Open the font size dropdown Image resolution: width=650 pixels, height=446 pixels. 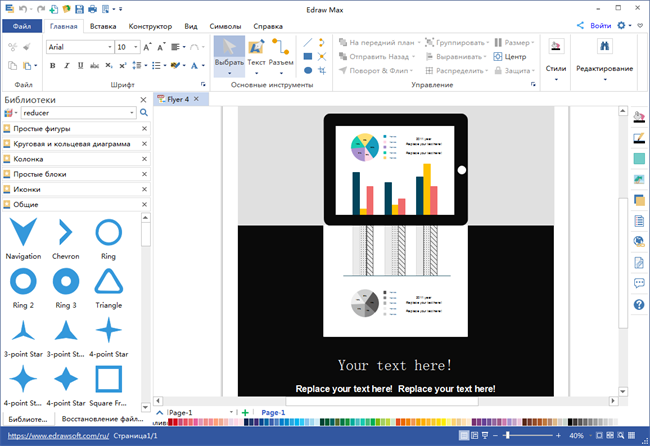(136, 47)
